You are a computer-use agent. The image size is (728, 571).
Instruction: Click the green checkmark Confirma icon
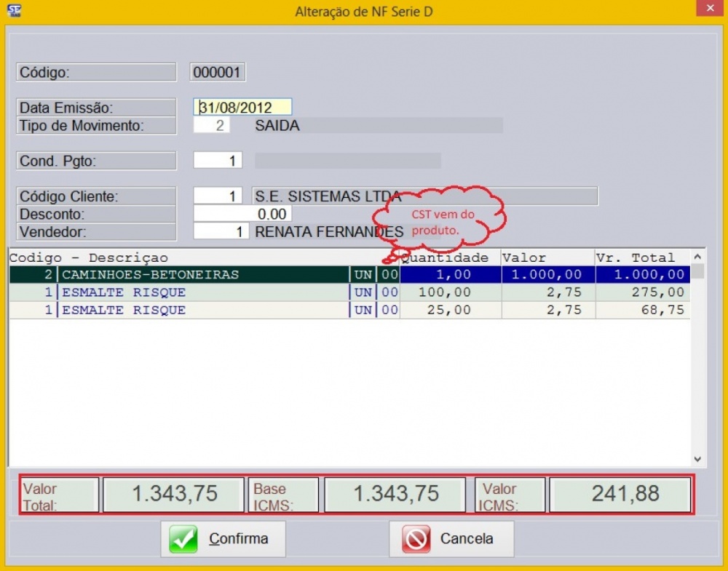tap(183, 538)
